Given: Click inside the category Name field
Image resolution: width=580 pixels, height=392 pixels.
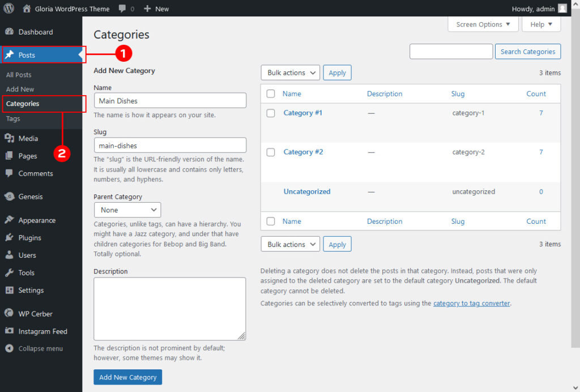Looking at the screenshot, I should [170, 100].
